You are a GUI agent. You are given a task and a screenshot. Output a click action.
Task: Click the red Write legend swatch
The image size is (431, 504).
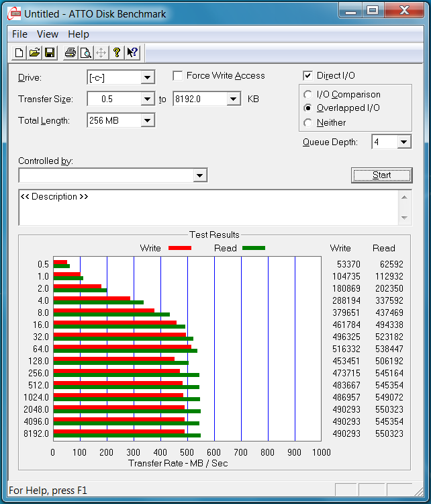(x=180, y=248)
